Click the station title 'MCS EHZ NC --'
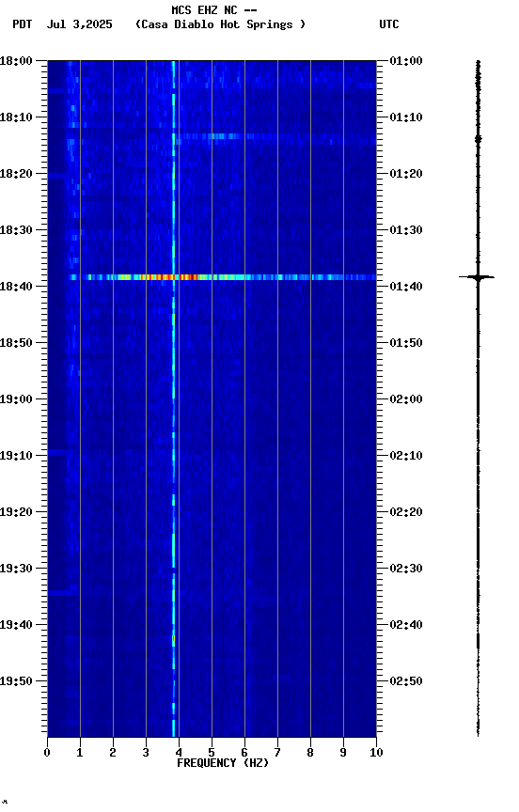Viewport: 519px width, 812px height. (214, 9)
